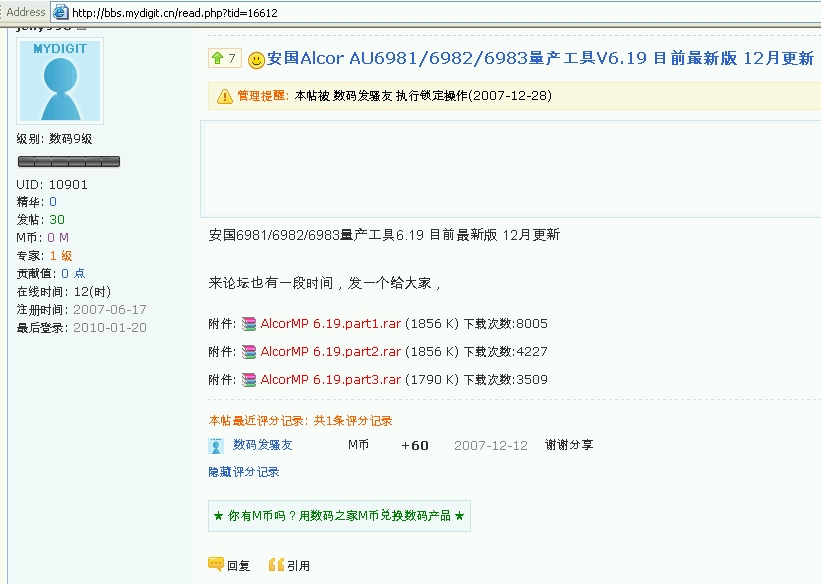
Task: Click the rating date 2007-12-12
Action: (491, 446)
